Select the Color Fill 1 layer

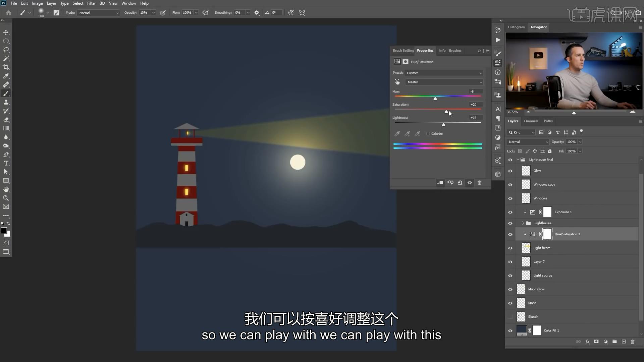[x=577, y=330]
